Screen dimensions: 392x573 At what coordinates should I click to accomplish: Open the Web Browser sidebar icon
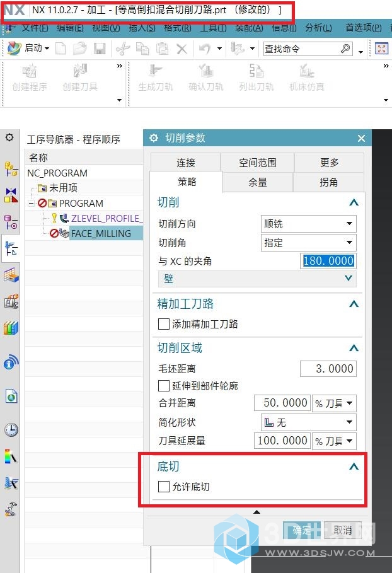coord(11,396)
